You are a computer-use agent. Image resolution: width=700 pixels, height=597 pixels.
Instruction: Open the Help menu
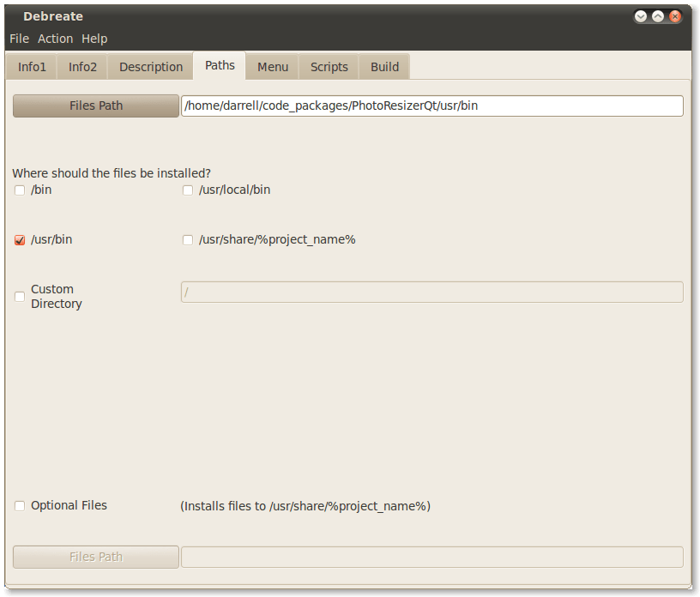(x=94, y=39)
